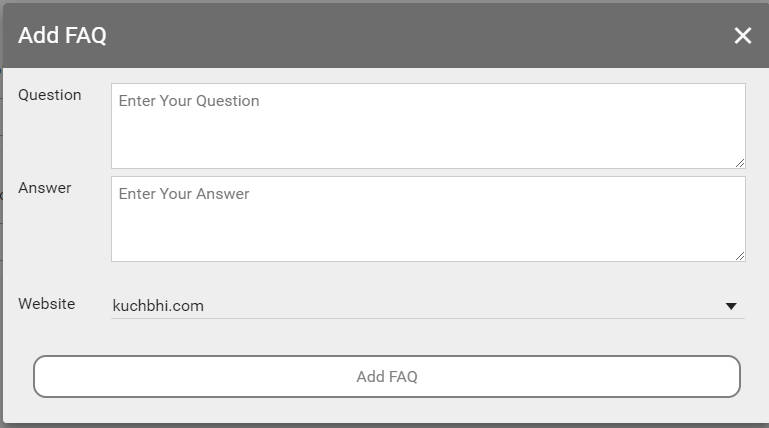The width and height of the screenshot is (769, 428).
Task: Click the dark dialog header bar
Action: click(x=400, y=36)
